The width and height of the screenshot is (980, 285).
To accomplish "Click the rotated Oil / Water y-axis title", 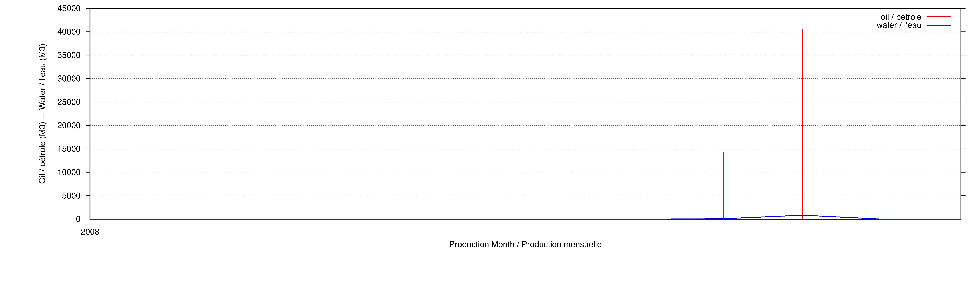I will tap(42, 113).
